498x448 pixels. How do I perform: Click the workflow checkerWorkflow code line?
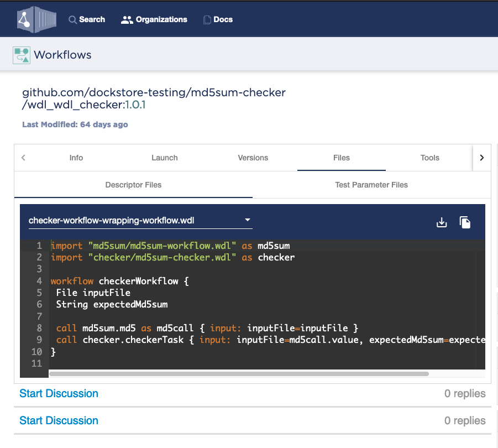point(120,281)
